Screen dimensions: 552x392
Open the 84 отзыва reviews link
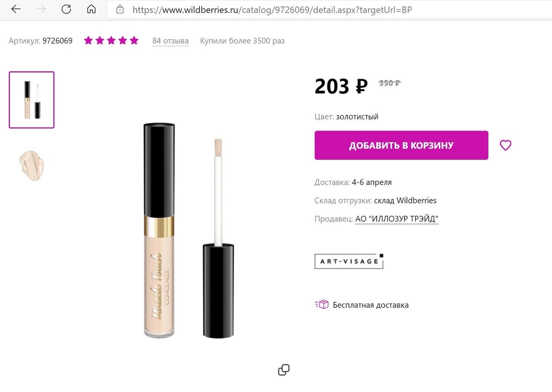click(x=171, y=41)
